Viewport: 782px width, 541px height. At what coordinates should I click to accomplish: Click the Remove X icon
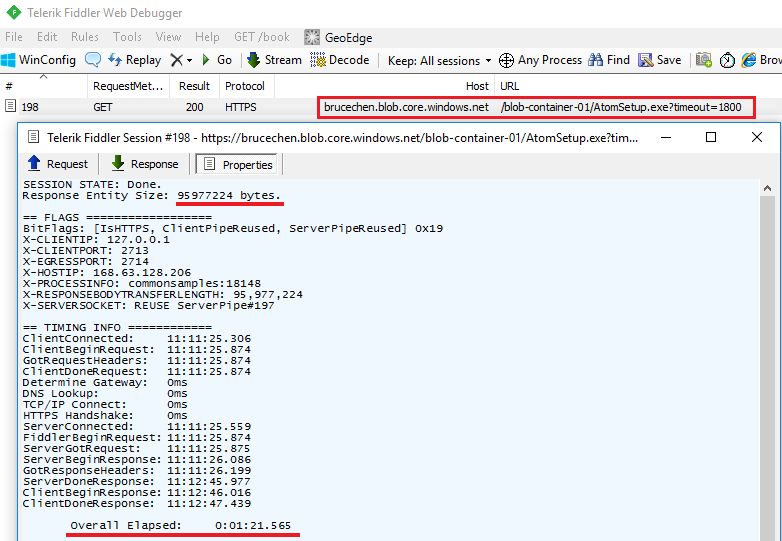pyautogui.click(x=176, y=60)
